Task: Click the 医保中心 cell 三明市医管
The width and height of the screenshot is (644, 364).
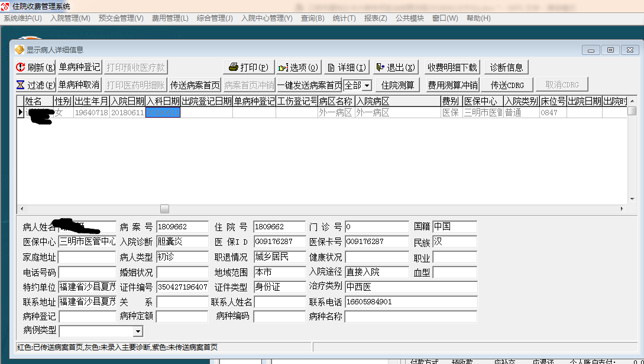Action: (x=483, y=112)
